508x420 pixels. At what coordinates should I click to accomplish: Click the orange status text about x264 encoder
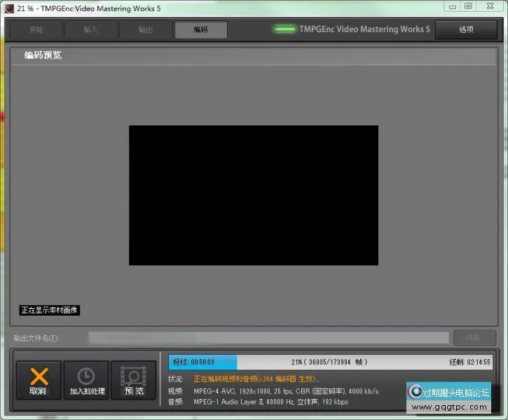tap(256, 379)
